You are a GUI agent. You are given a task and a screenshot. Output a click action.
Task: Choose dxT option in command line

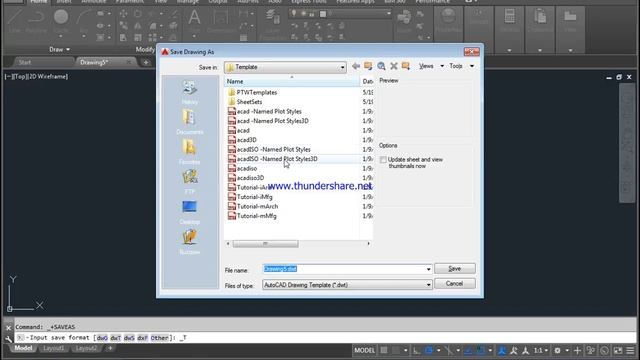pyautogui.click(x=116, y=338)
